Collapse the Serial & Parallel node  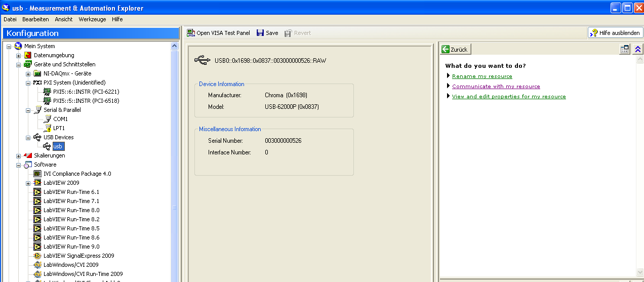[28, 110]
